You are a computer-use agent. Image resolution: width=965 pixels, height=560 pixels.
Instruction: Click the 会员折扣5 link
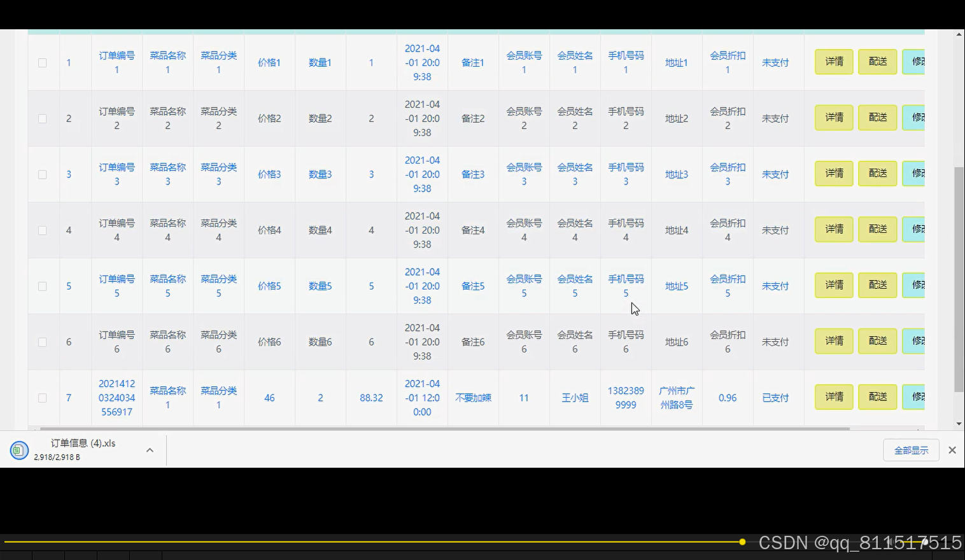[727, 286]
